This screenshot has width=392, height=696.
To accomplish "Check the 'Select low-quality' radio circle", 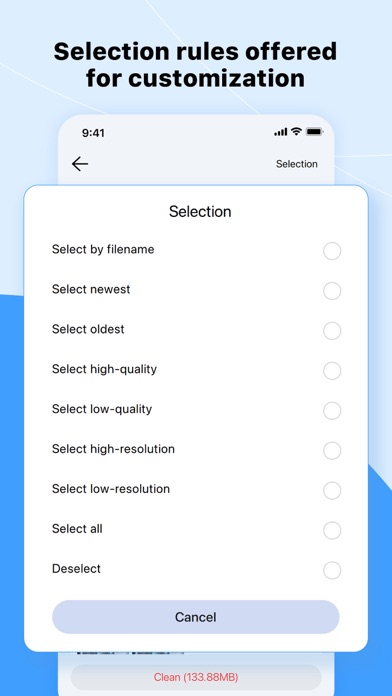I will coord(332,411).
